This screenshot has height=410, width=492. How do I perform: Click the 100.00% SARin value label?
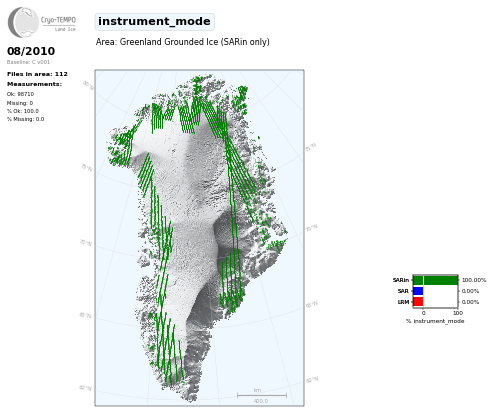474,280
